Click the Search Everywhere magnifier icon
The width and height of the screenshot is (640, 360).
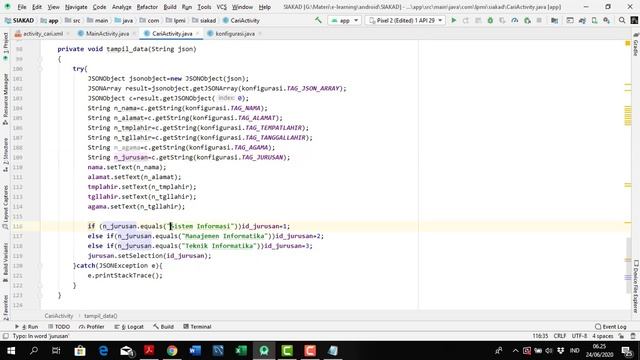coord(622,20)
